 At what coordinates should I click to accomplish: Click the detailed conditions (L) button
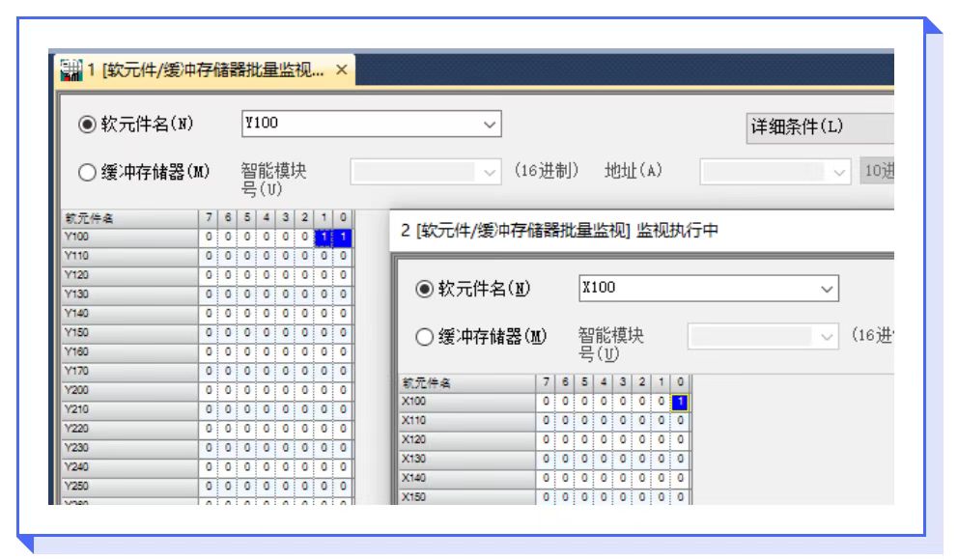tap(820, 127)
